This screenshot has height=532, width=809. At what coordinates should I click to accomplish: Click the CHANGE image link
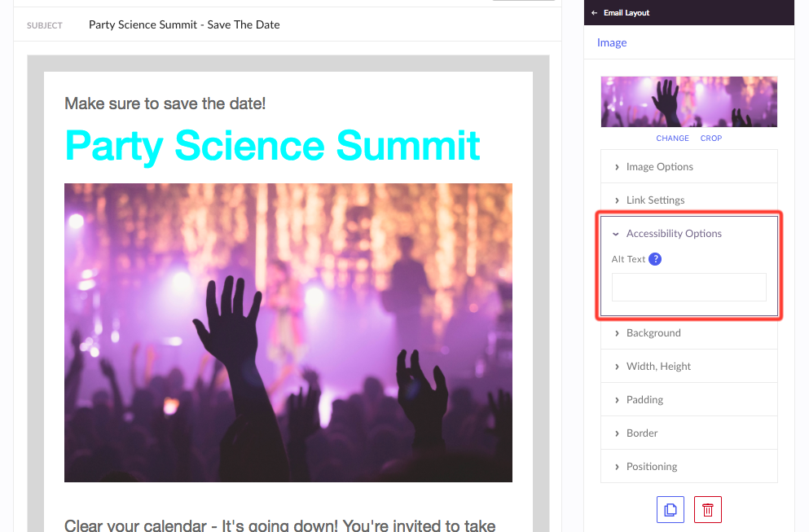click(672, 138)
